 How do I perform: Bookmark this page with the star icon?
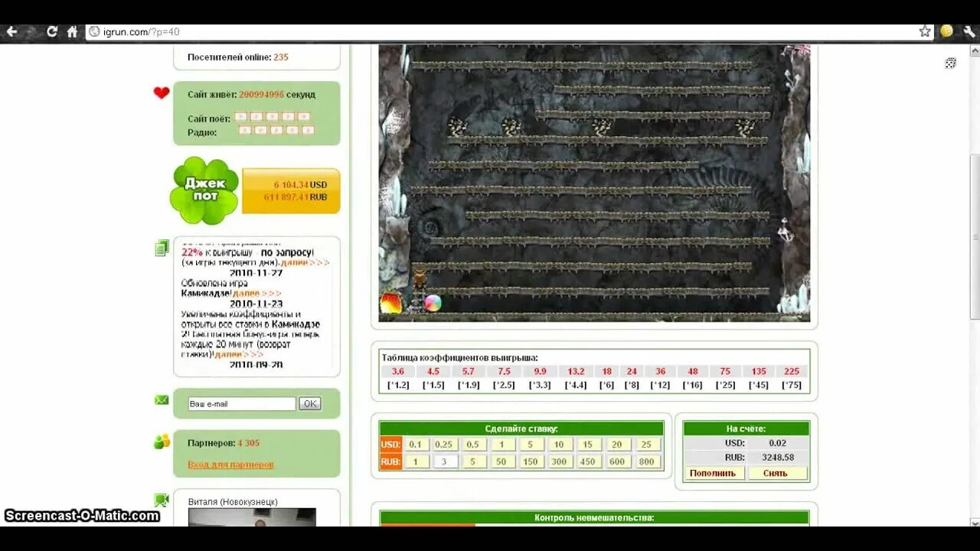pos(925,31)
